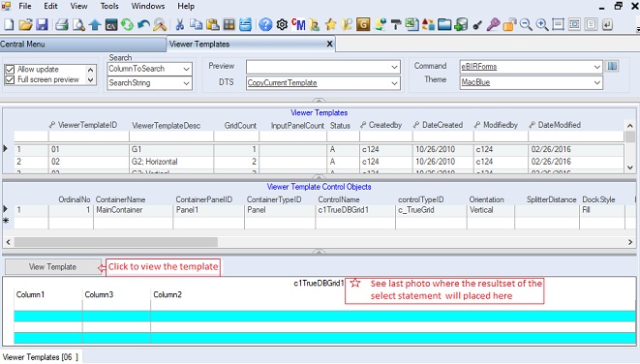The height and width of the screenshot is (364, 640).
Task: Sort by GridCount column header
Action: (240, 126)
